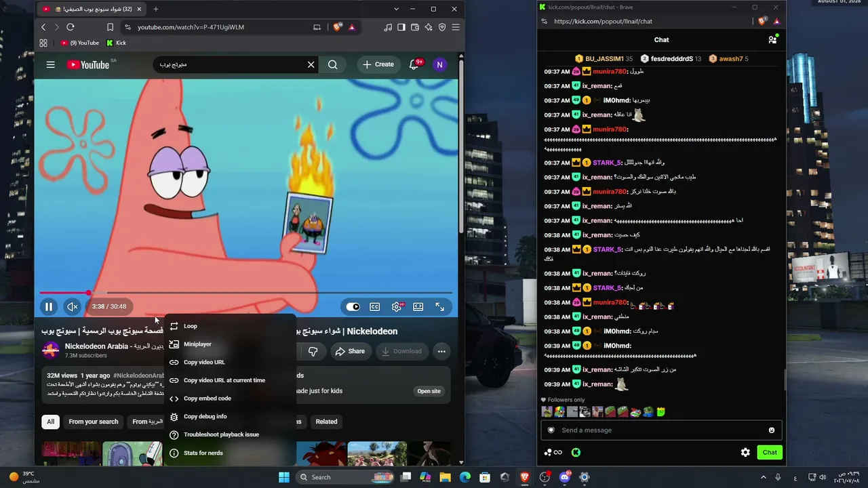Open Brave Shields in the Kick chat window
The width and height of the screenshot is (868, 488).
tap(764, 21)
